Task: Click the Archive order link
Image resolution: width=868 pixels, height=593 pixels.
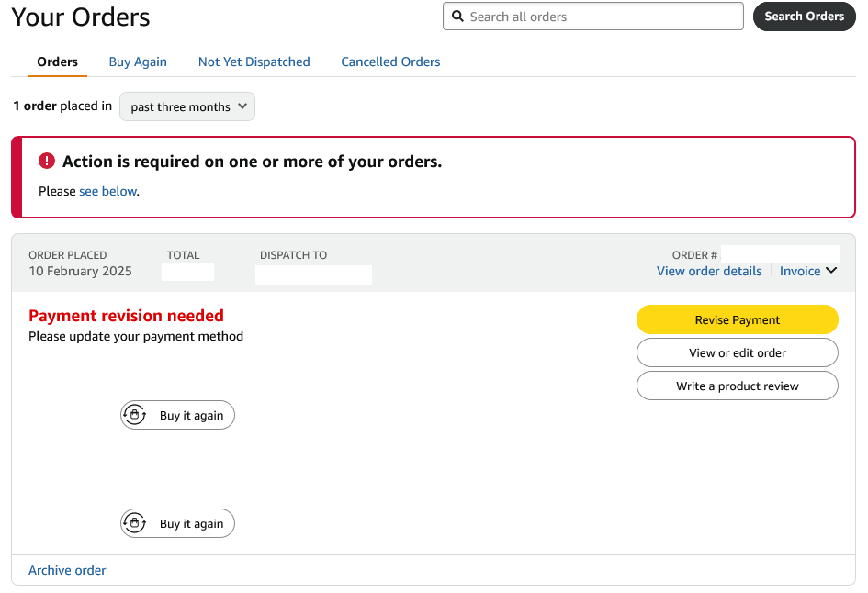Action: [67, 570]
